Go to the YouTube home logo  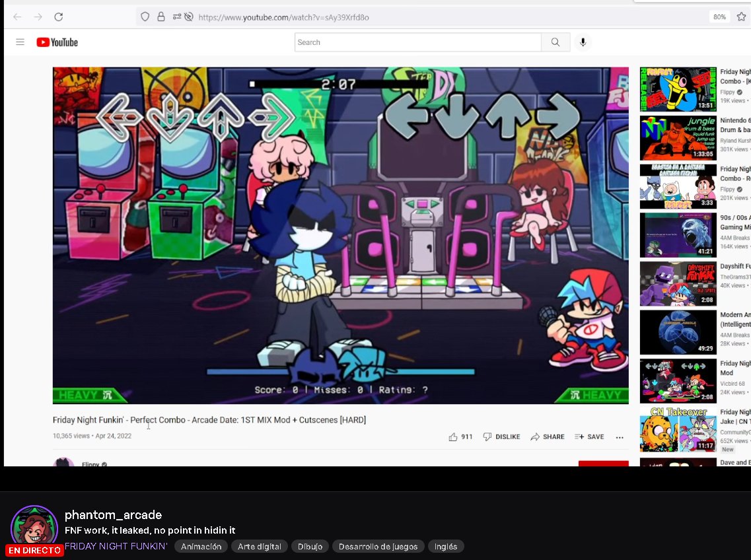point(57,42)
